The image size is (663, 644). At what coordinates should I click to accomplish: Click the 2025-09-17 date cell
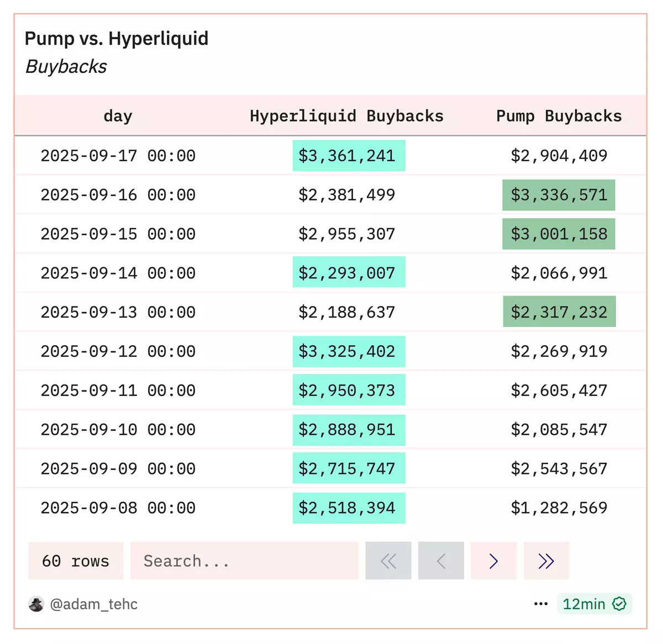118,156
